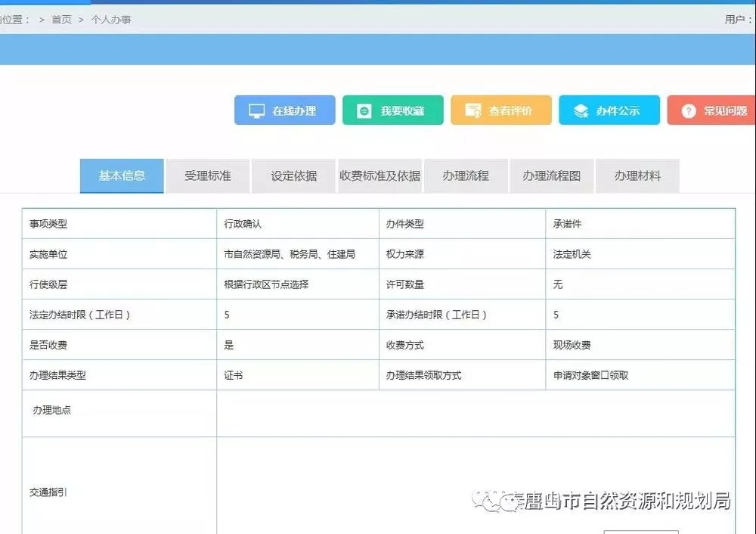Click the 申请对象窗口领取 cell
Viewport: 756px width, 534px height.
590,375
